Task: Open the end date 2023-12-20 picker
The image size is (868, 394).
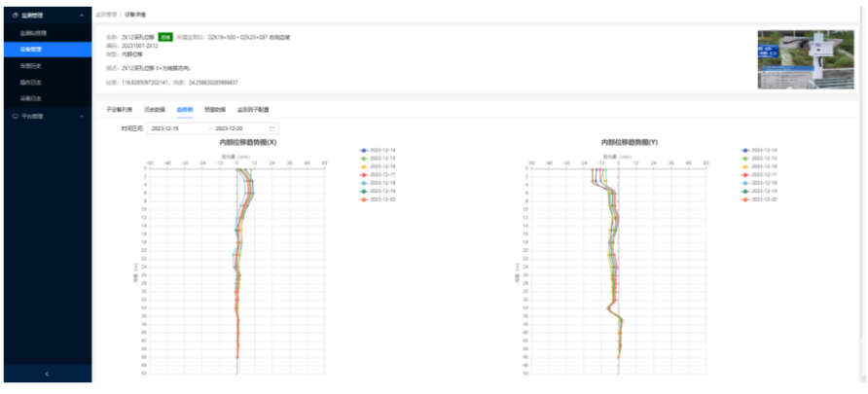Action: [x=235, y=128]
